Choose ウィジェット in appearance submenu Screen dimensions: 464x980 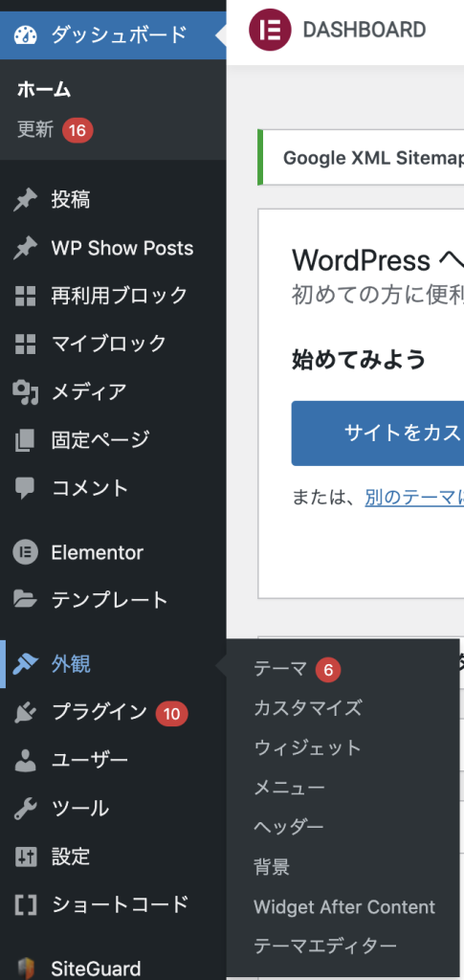tap(308, 747)
